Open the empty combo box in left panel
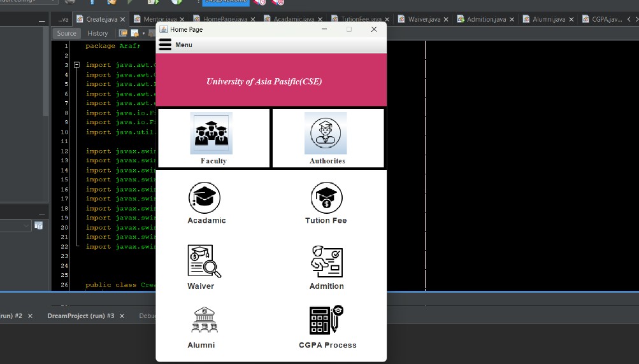 tap(15, 225)
